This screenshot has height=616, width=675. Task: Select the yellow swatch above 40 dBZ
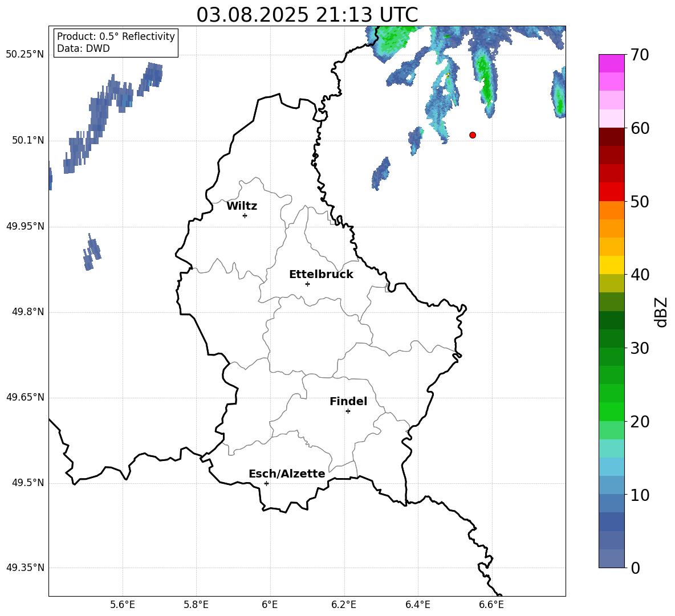click(x=612, y=265)
